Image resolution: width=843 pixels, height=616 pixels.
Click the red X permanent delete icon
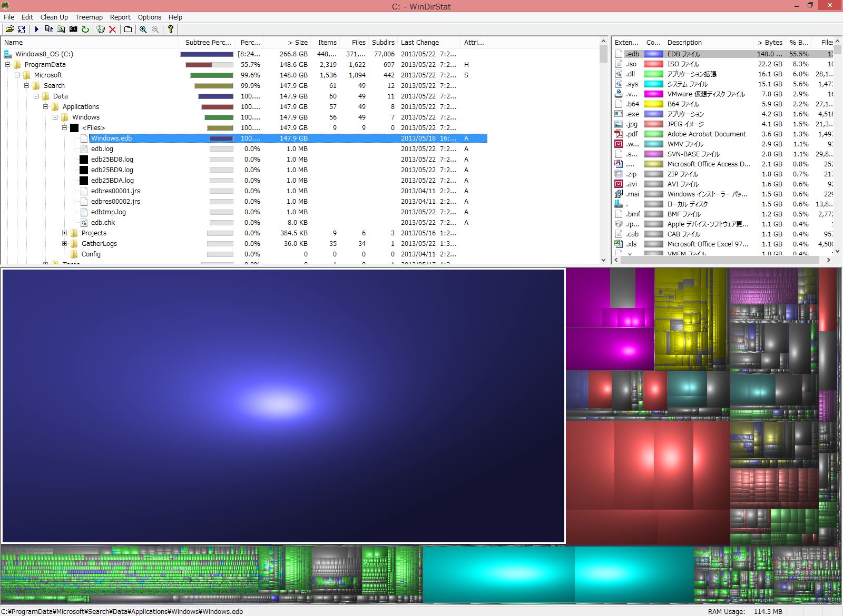pos(112,29)
